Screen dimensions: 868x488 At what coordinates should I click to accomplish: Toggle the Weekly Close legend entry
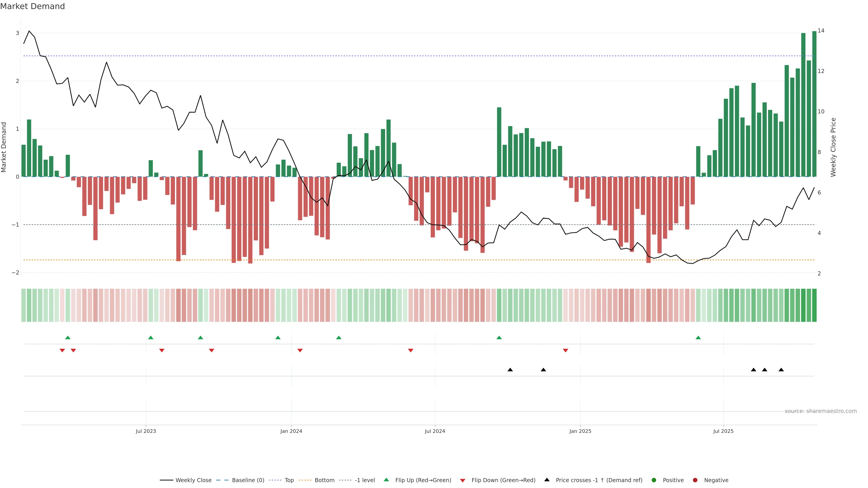[x=193, y=480]
